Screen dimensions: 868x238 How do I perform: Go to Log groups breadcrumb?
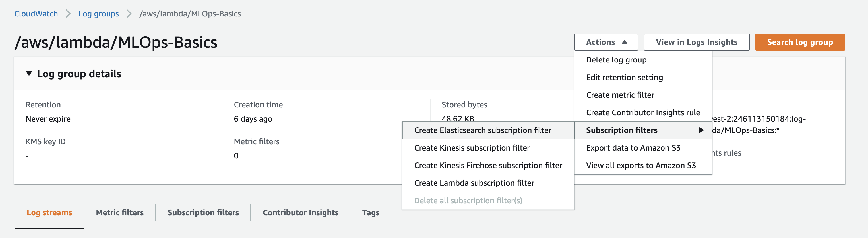pyautogui.click(x=98, y=14)
